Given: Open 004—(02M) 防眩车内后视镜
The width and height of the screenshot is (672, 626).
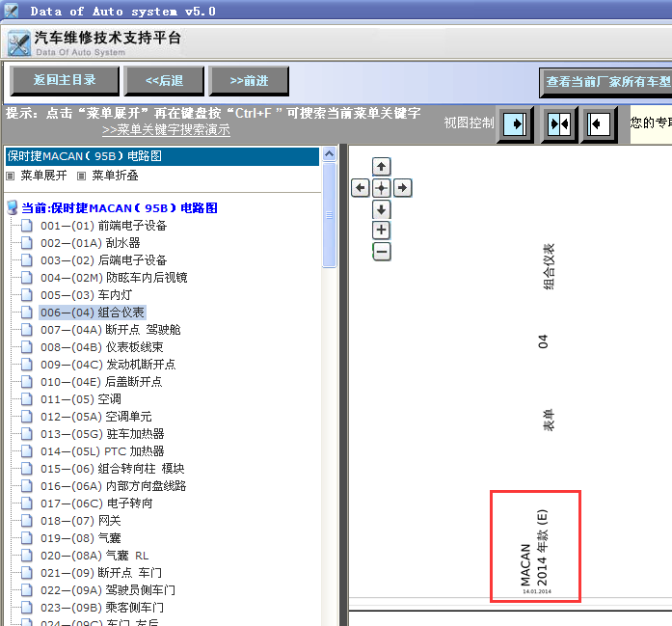Looking at the screenshot, I should coord(114,278).
